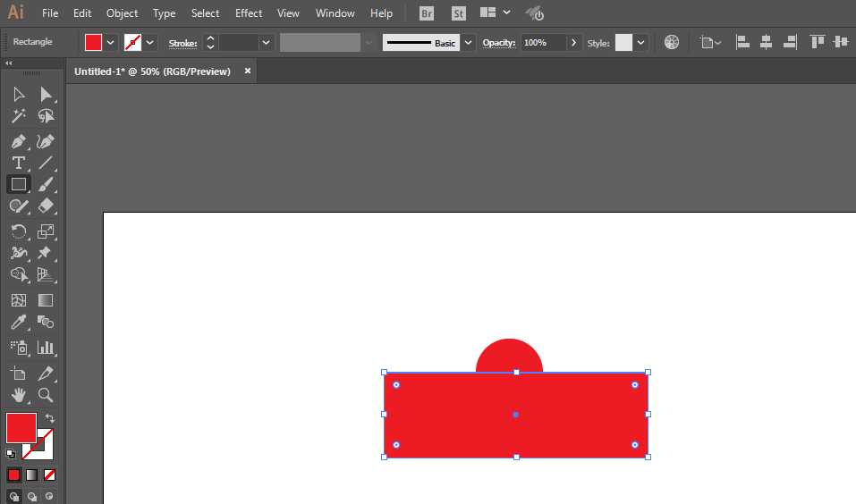Open the Effect menu
Viewport: 856px width, 504px height.
coord(249,13)
